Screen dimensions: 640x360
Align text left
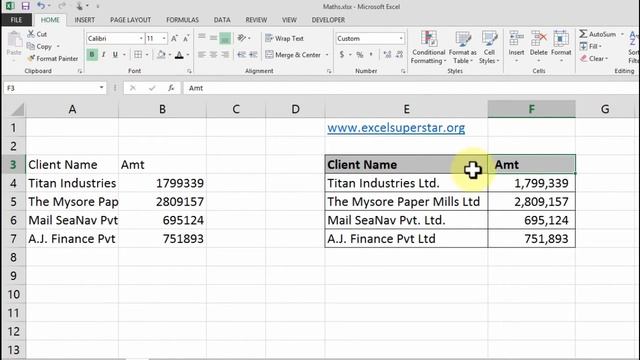202,54
